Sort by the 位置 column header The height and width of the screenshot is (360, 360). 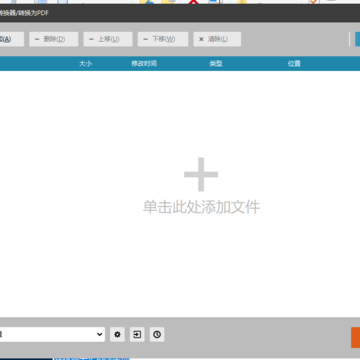(294, 64)
